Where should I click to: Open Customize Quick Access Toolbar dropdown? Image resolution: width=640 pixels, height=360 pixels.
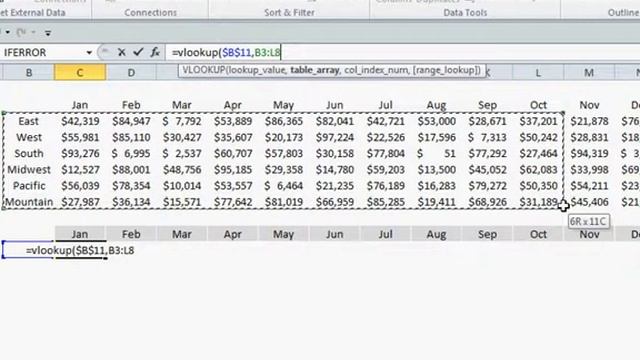tap(48, 33)
